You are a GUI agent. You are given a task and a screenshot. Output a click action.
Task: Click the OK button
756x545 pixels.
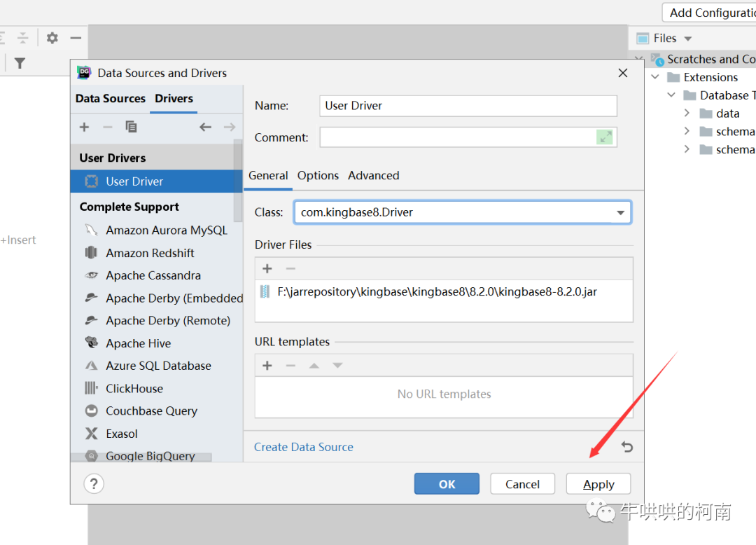[x=447, y=484]
